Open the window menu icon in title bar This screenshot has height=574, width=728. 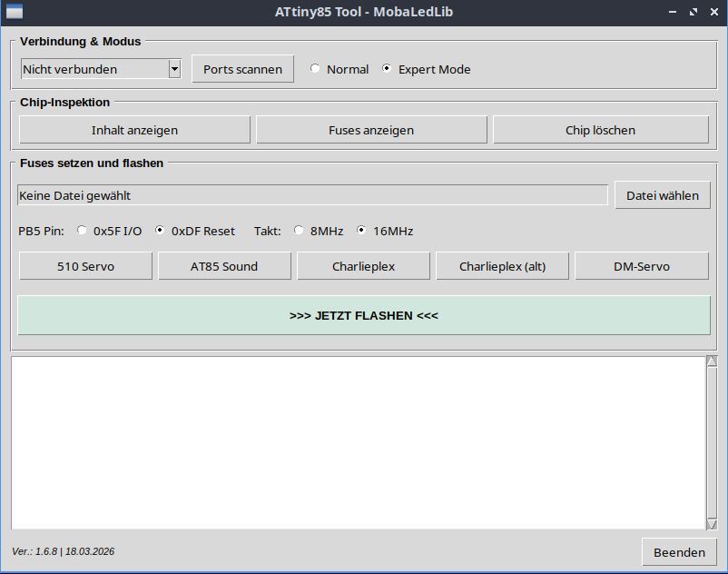tap(15, 12)
